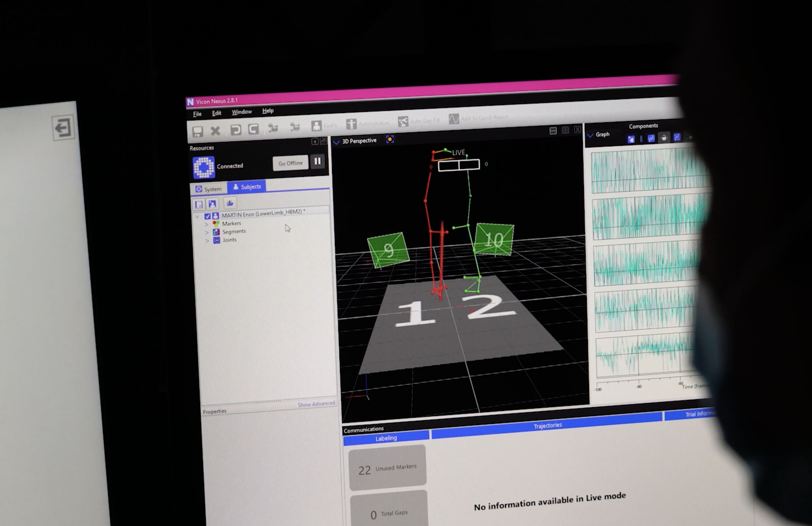Click the X delete icon in toolbar
This screenshot has width=812, height=526.
coord(215,131)
